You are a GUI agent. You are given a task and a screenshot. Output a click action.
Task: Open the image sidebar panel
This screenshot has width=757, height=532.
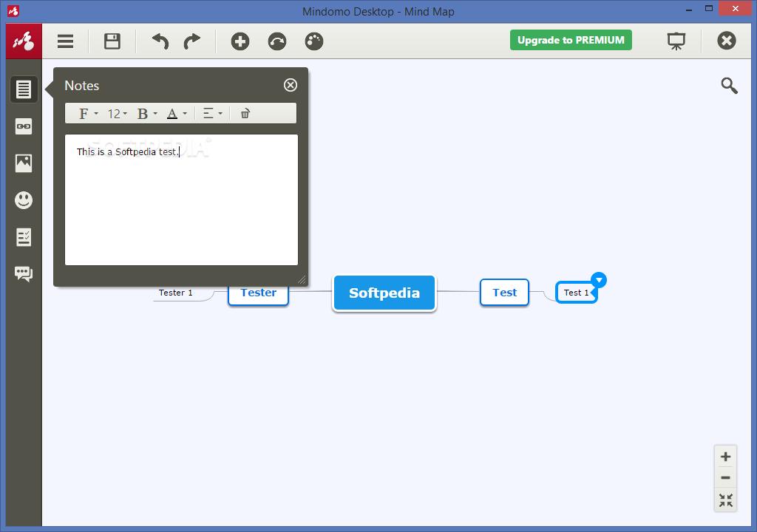pyautogui.click(x=24, y=163)
